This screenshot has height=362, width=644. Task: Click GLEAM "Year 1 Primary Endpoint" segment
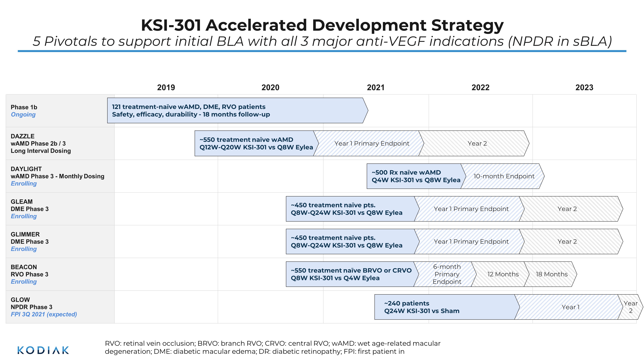[469, 209]
